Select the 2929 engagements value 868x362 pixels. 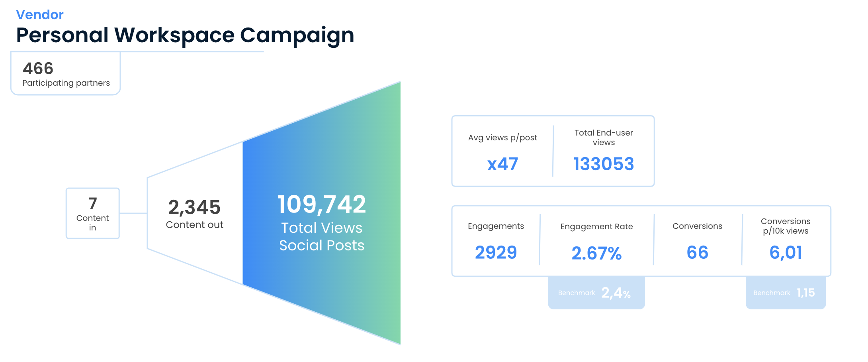pyautogui.click(x=495, y=252)
